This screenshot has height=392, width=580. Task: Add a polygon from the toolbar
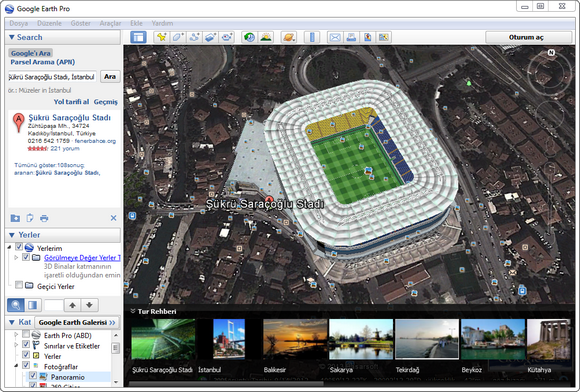(178, 37)
